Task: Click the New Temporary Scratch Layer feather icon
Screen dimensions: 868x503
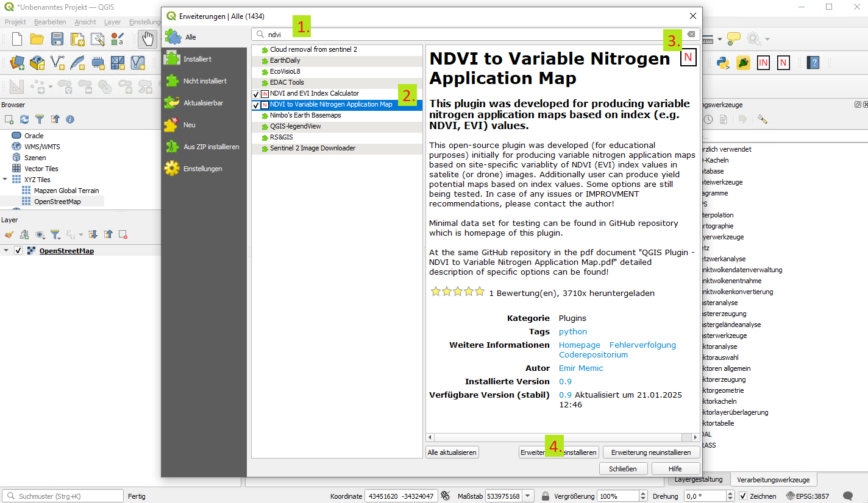Action: coord(77,62)
